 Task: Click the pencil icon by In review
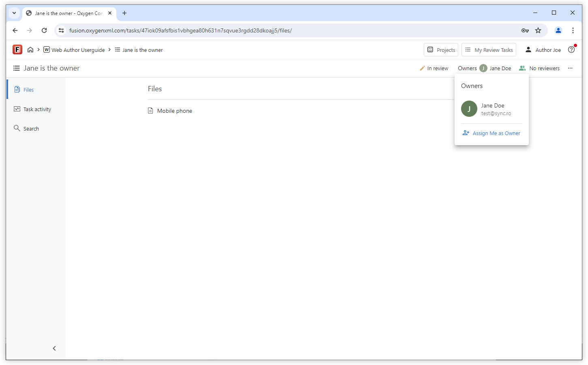click(x=422, y=68)
